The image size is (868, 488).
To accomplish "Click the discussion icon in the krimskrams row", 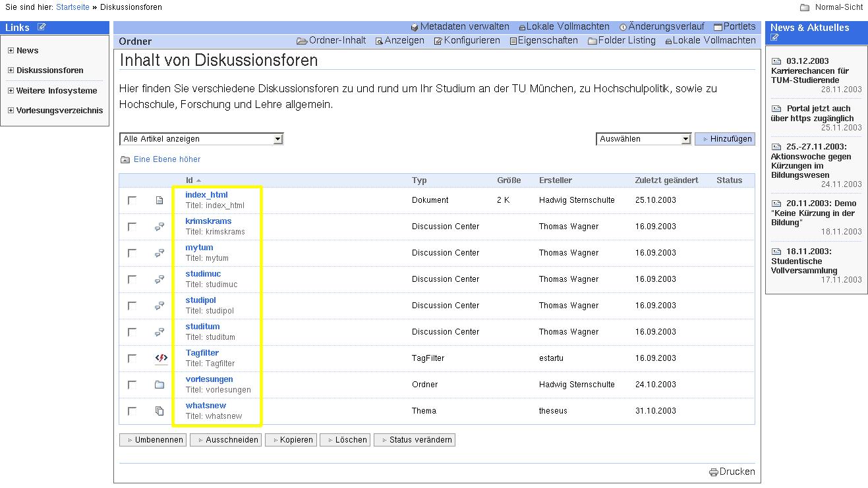I will 159,227.
